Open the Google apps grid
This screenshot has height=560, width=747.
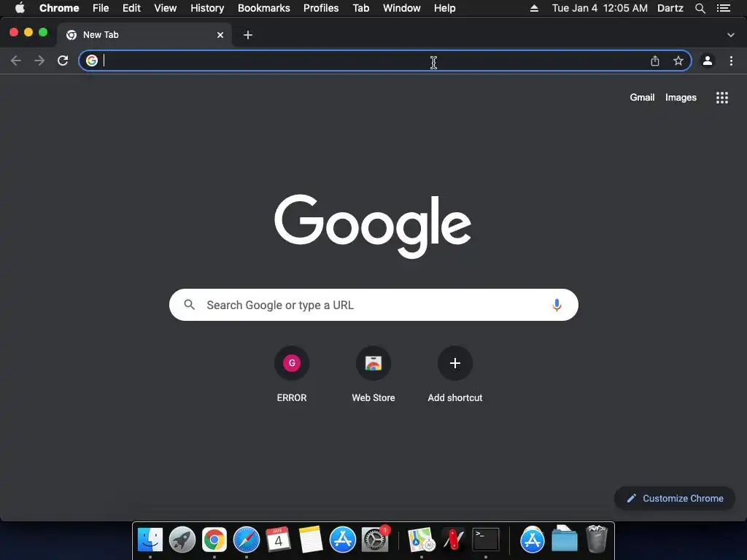[722, 98]
